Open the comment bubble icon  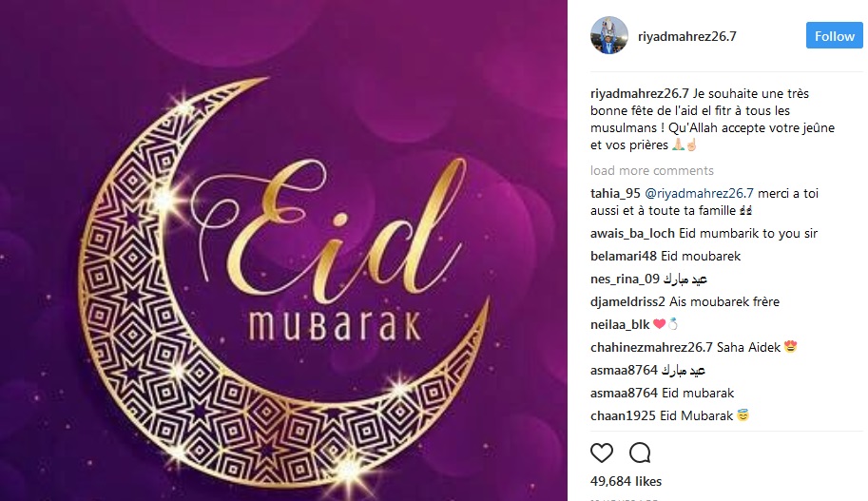(640, 453)
